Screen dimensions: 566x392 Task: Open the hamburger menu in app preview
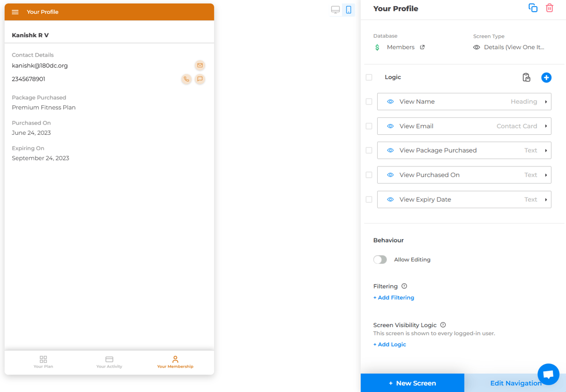[x=15, y=12]
